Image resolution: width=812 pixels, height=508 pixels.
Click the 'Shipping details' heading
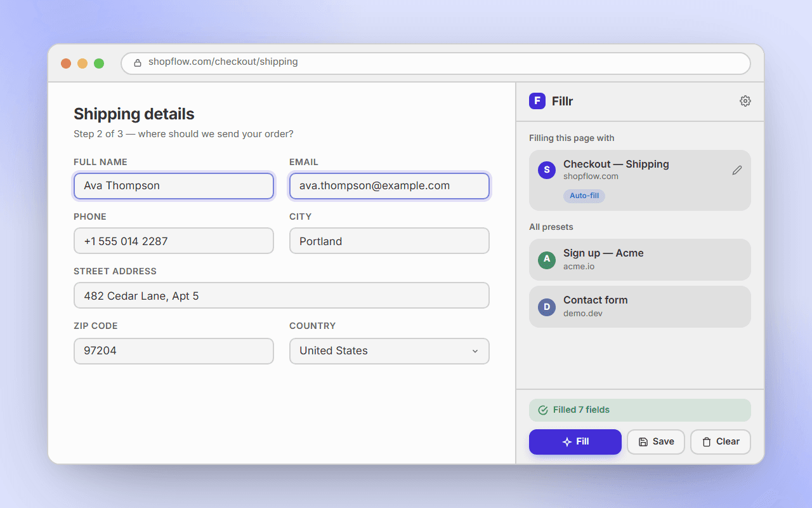pyautogui.click(x=134, y=114)
